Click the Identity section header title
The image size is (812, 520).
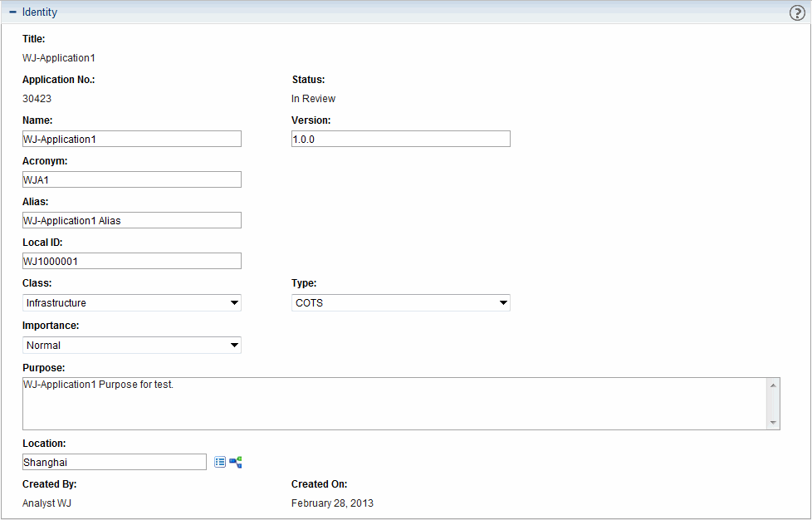pyautogui.click(x=40, y=12)
